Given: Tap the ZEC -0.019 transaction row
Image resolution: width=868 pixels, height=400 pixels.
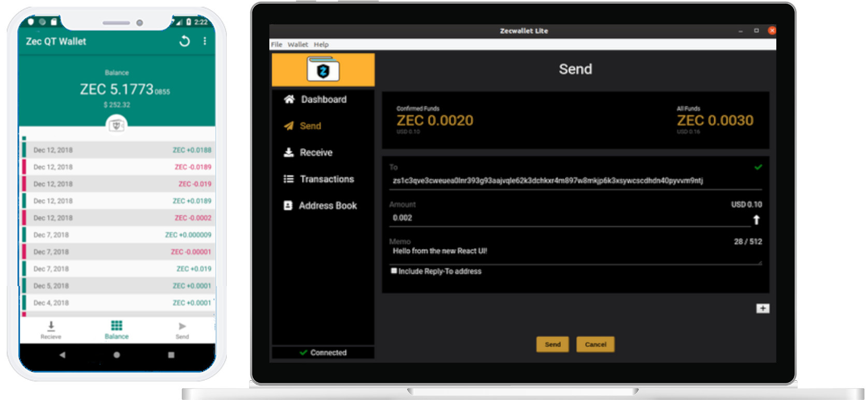Looking at the screenshot, I should point(118,184).
